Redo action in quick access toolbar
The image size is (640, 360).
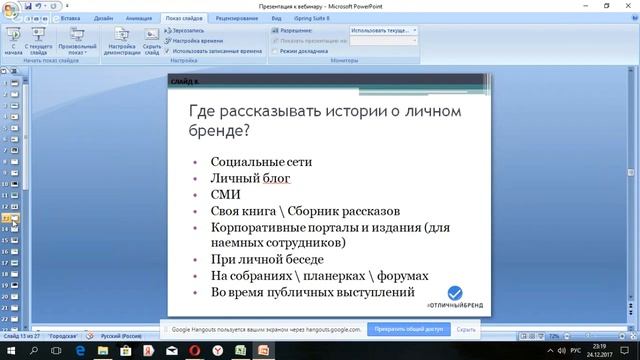pos(53,6)
